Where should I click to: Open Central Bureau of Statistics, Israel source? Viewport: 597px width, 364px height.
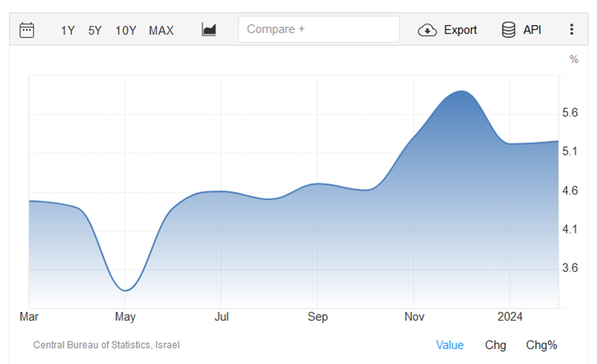pos(107,345)
